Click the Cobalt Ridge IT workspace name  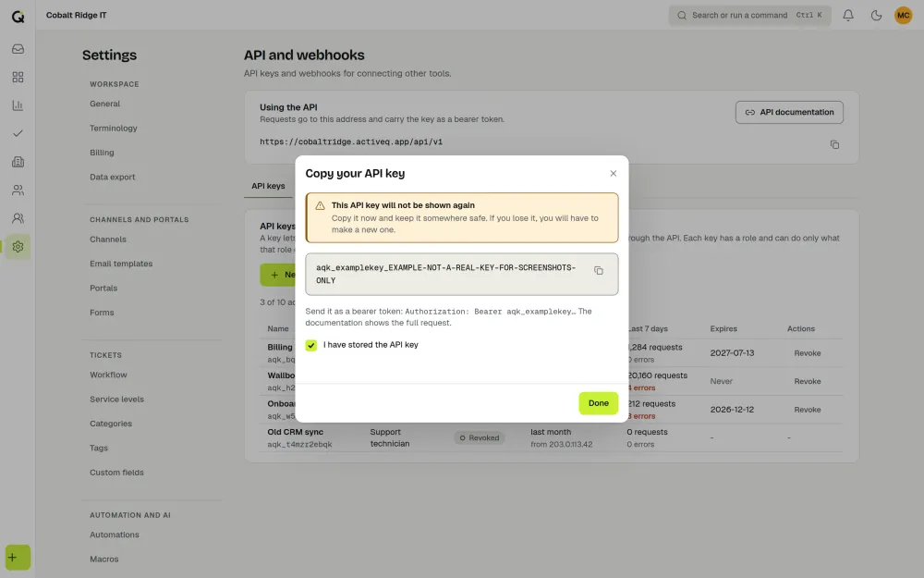pyautogui.click(x=77, y=16)
